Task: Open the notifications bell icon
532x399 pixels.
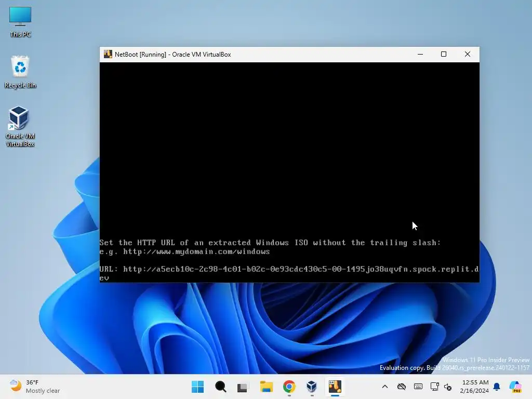Action: point(497,387)
